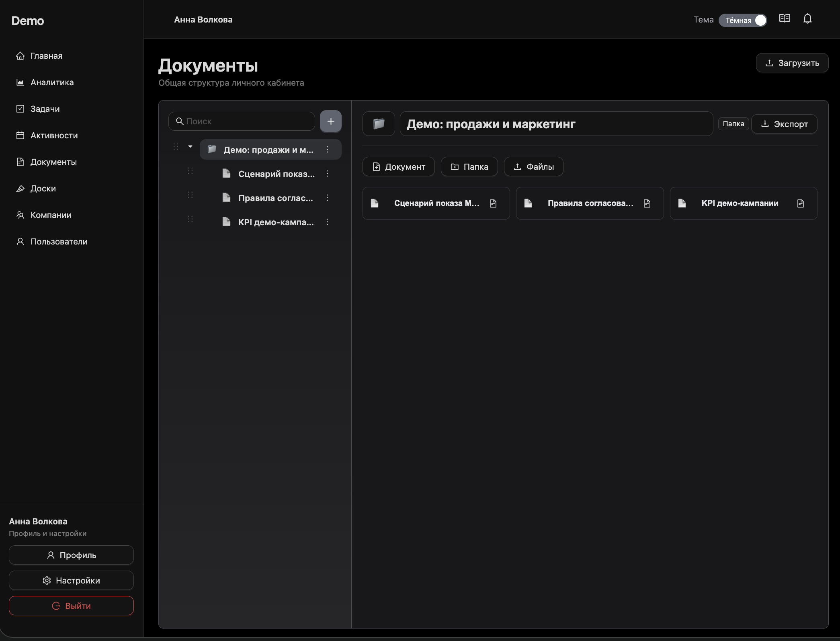
Task: Open the KPI демо-кампании card
Action: tap(743, 203)
